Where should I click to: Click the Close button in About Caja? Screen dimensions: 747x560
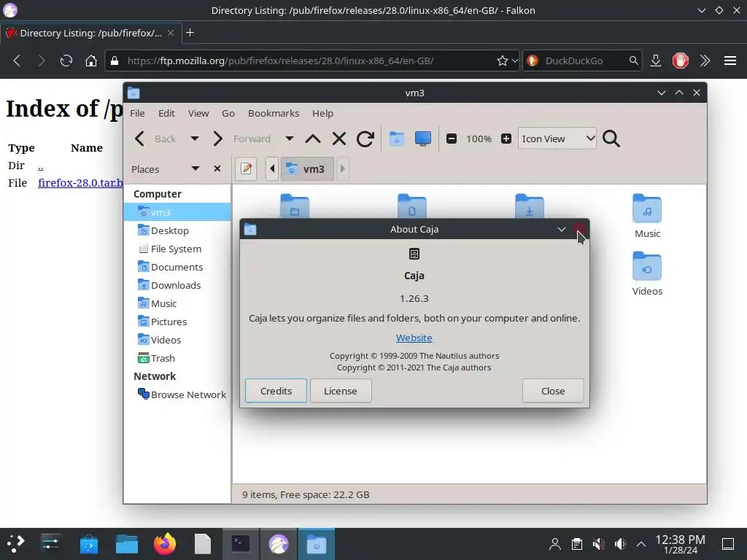(x=553, y=391)
